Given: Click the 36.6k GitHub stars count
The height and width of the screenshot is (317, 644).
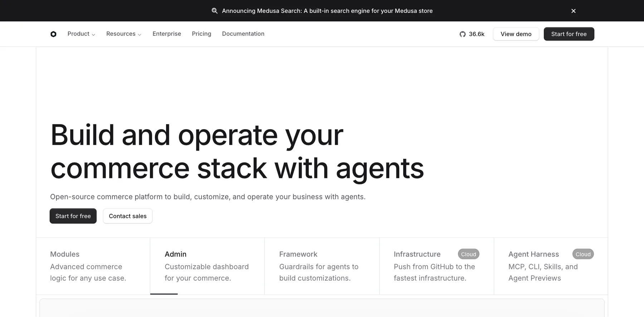Looking at the screenshot, I should 477,34.
